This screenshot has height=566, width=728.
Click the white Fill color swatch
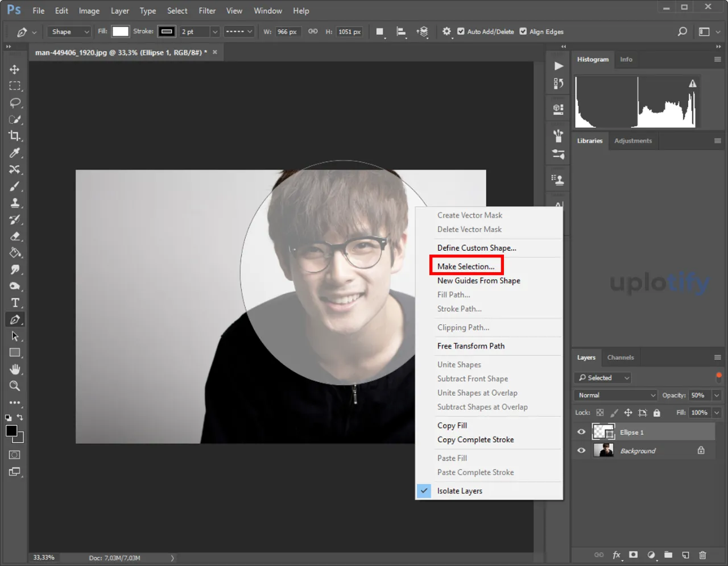[120, 32]
